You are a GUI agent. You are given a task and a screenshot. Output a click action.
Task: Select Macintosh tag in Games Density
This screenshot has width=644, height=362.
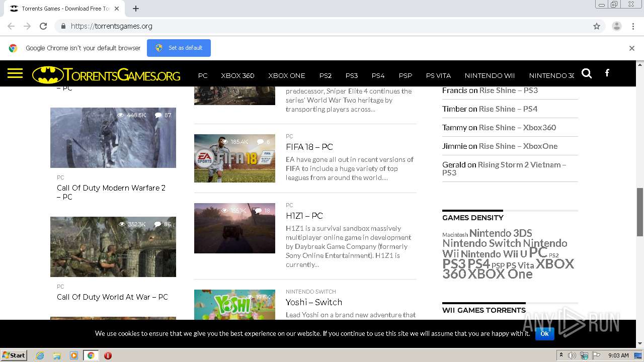pyautogui.click(x=455, y=235)
